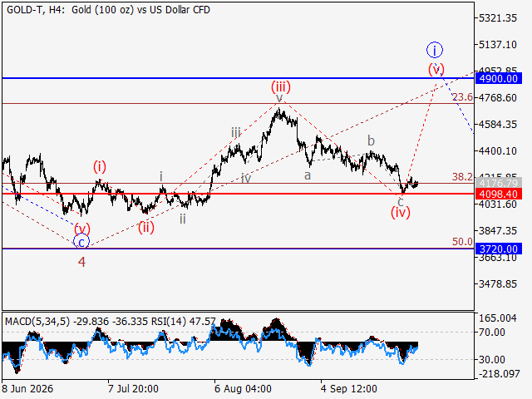This screenshot has width=532, height=399.
Task: Select the red (iv) wave label
Action: click(x=401, y=213)
